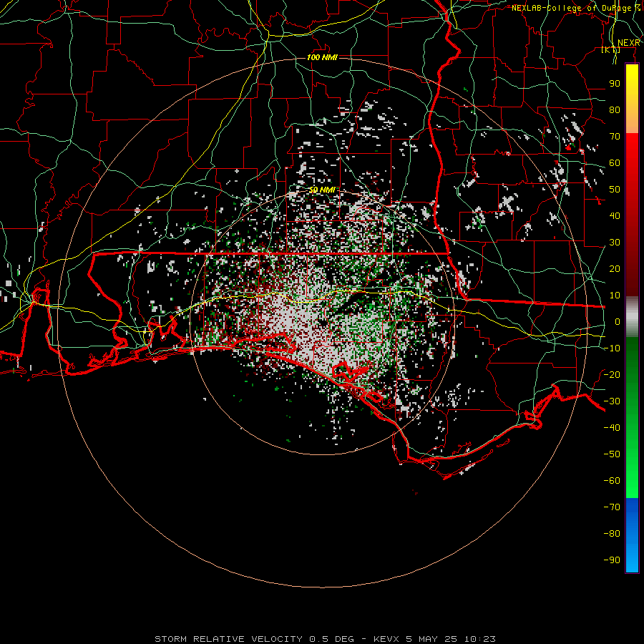The width and height of the screenshot is (644, 644).
Task: Click the -40 value on velocity scale
Action: pyautogui.click(x=612, y=428)
